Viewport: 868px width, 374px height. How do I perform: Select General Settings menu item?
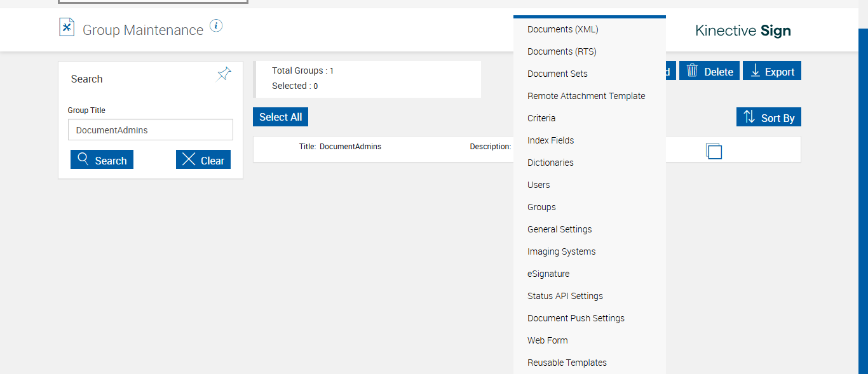559,229
